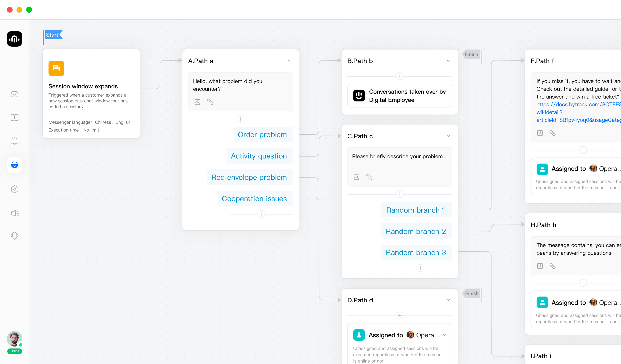The image size is (621, 364).
Task: Expand the B.Path b node dropdown
Action: click(x=448, y=61)
